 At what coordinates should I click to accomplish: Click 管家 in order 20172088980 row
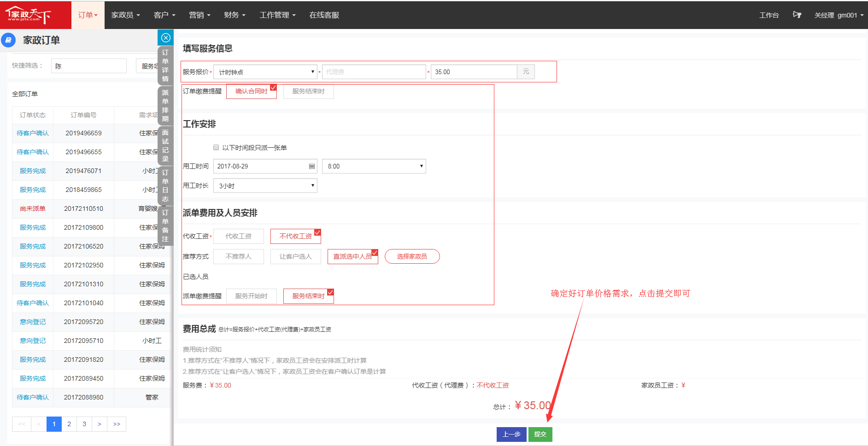coord(152,397)
